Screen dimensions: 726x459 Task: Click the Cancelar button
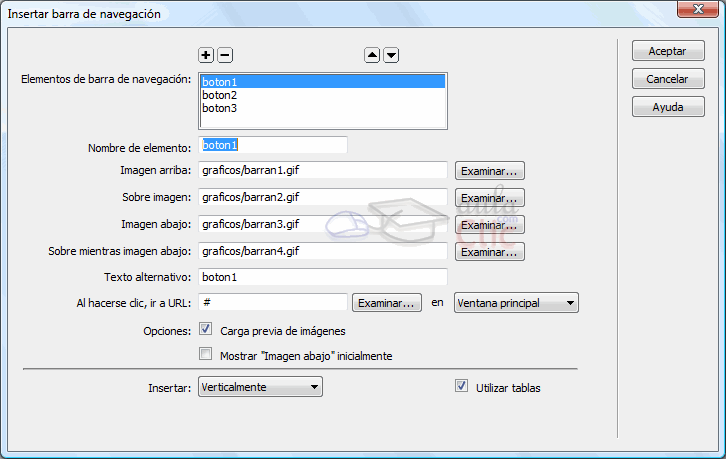pyautogui.click(x=667, y=78)
